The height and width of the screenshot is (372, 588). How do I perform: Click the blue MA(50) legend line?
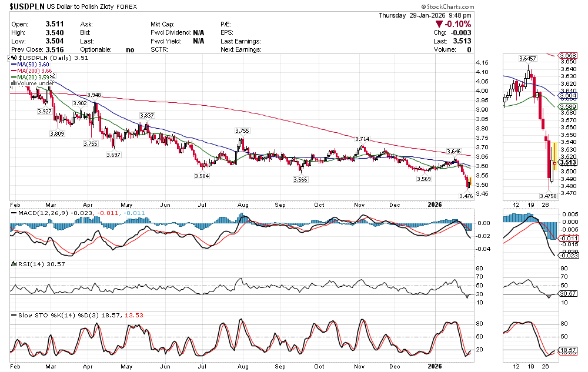(14, 65)
